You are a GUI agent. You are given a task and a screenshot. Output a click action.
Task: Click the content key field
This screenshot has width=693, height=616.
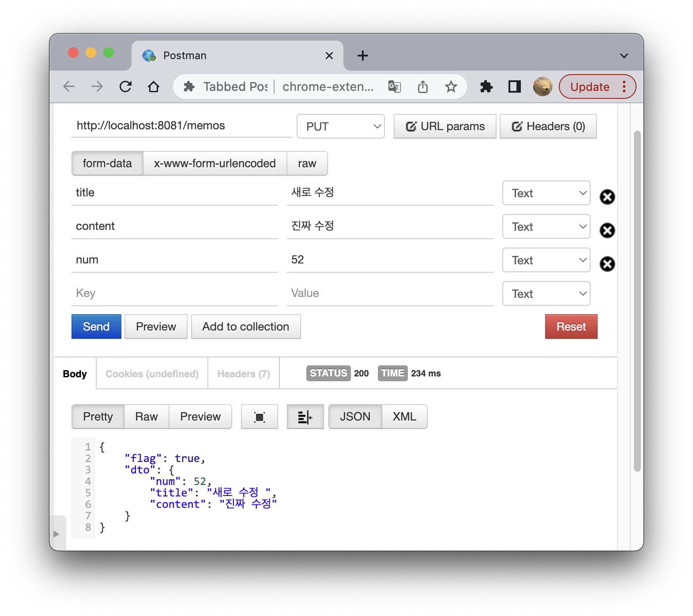tap(175, 226)
